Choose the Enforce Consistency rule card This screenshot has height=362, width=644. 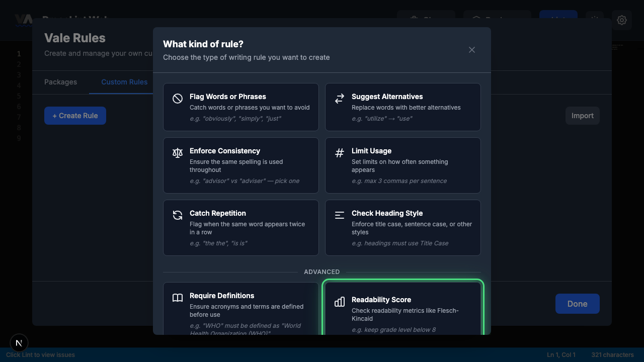click(240, 165)
